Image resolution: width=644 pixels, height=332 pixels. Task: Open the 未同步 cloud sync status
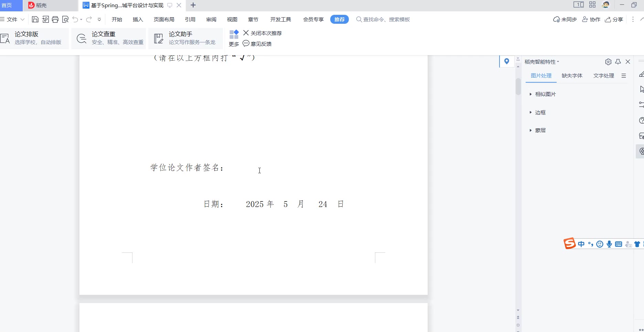[x=565, y=19]
